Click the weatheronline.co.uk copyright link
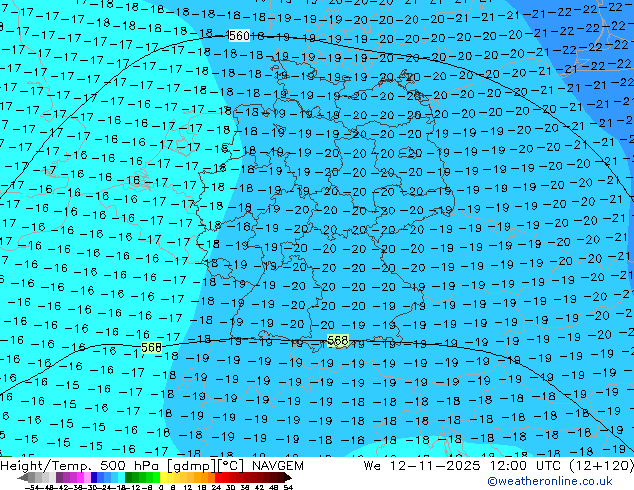Image resolution: width=634 pixels, height=490 pixels. pos(550,481)
